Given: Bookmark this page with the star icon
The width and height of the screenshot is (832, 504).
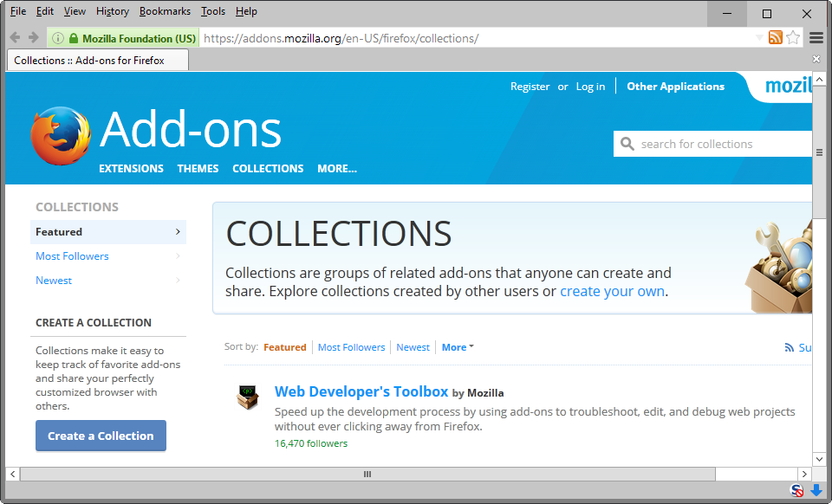Looking at the screenshot, I should pyautogui.click(x=793, y=37).
